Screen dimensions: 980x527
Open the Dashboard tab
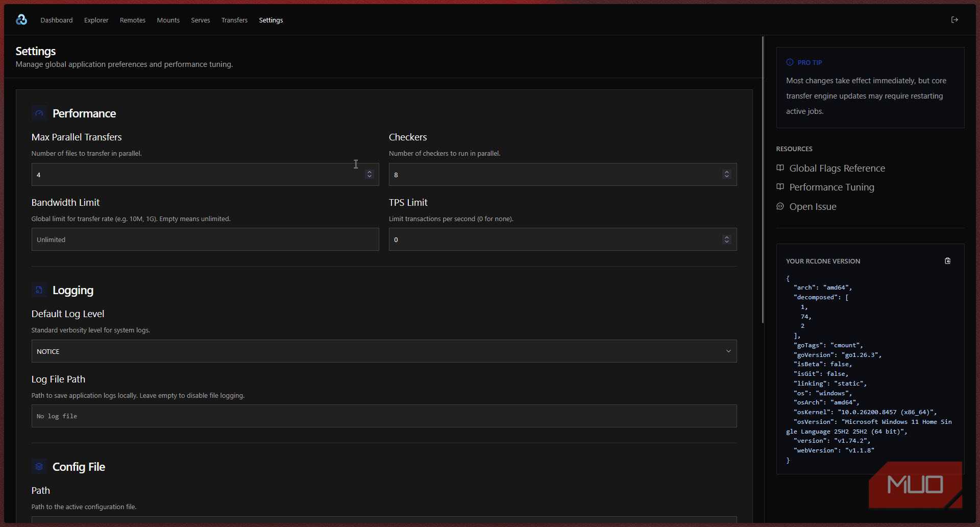coord(57,20)
